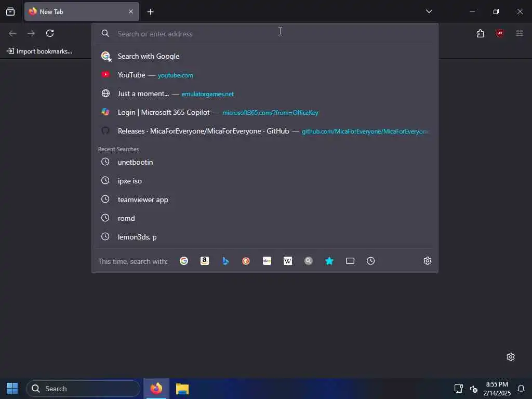Screen dimensions: 532x399
Task: Open search settings gear in the dropdown
Action: point(428,261)
